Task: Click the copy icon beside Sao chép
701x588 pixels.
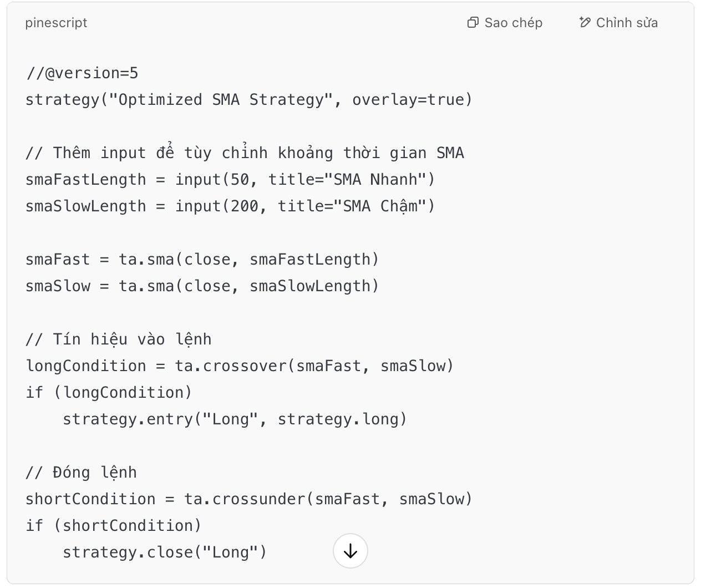Action: (473, 23)
